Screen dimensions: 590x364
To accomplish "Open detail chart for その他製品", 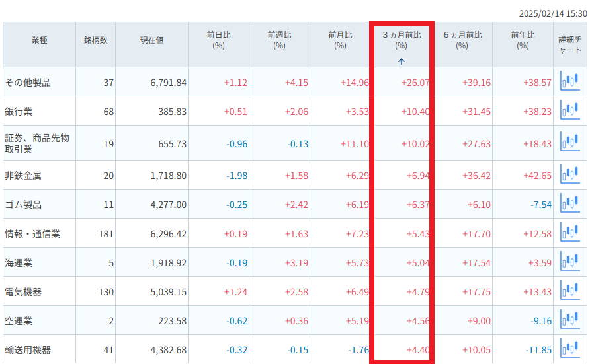I will (x=569, y=81).
